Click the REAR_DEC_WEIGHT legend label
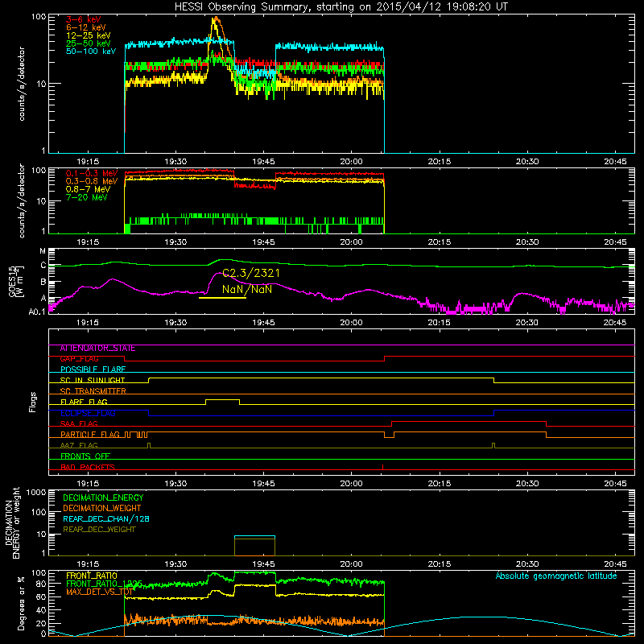The height and width of the screenshot is (644, 644). 99,530
